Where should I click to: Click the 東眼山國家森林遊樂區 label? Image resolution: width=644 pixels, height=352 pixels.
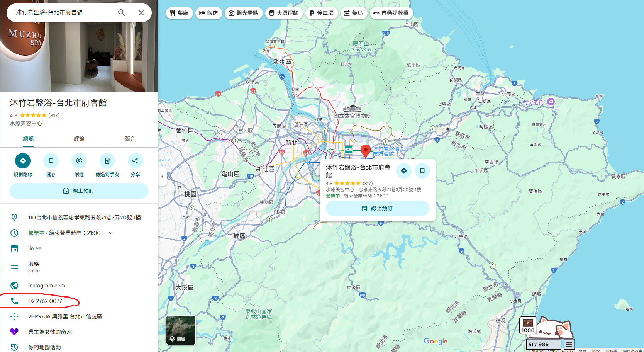pyautogui.click(x=259, y=314)
